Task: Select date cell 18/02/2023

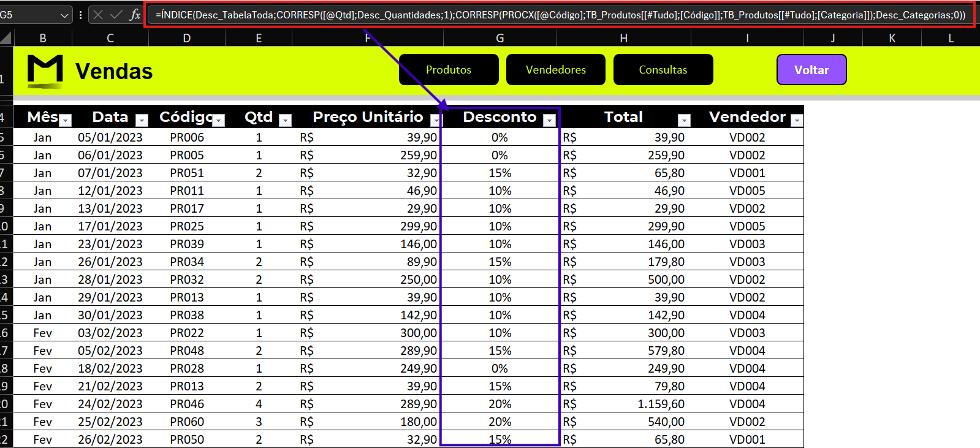Action: [x=110, y=368]
